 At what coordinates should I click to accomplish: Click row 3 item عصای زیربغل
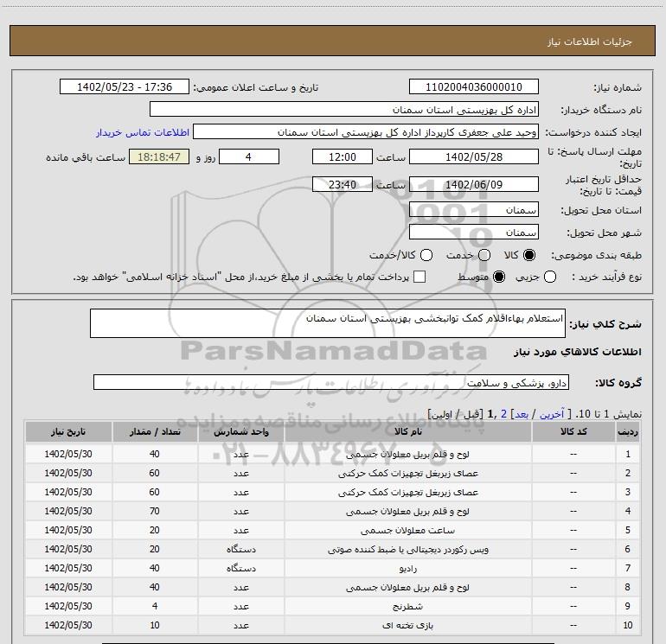click(x=407, y=493)
